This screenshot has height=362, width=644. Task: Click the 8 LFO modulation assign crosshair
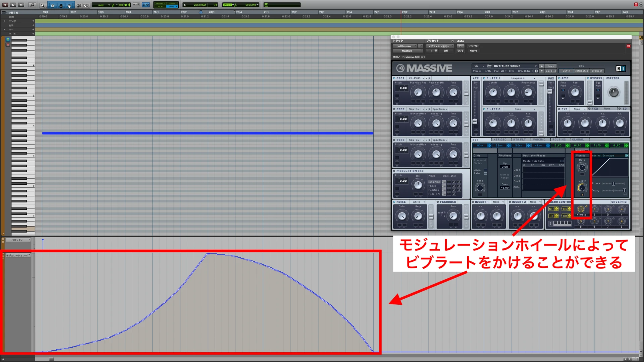tap(626, 145)
